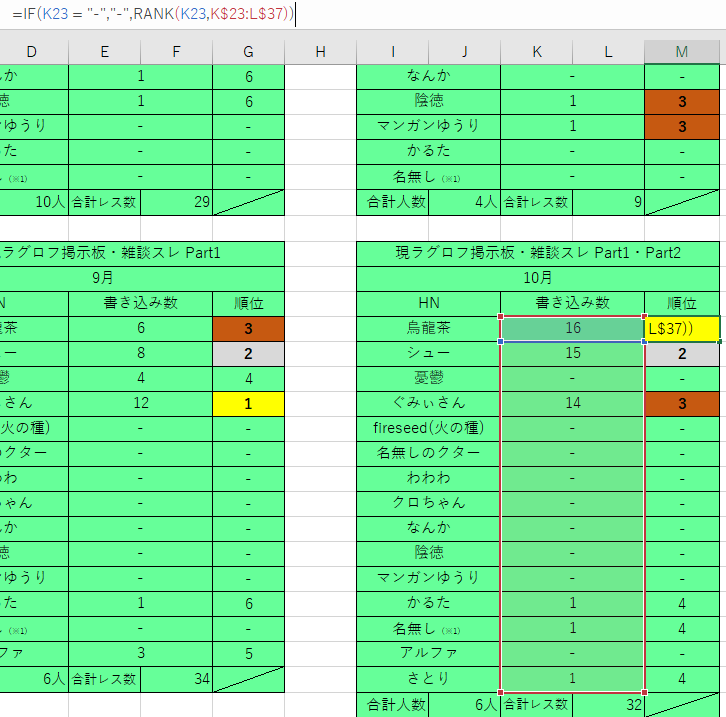Select the highlighted column M header

click(x=682, y=51)
